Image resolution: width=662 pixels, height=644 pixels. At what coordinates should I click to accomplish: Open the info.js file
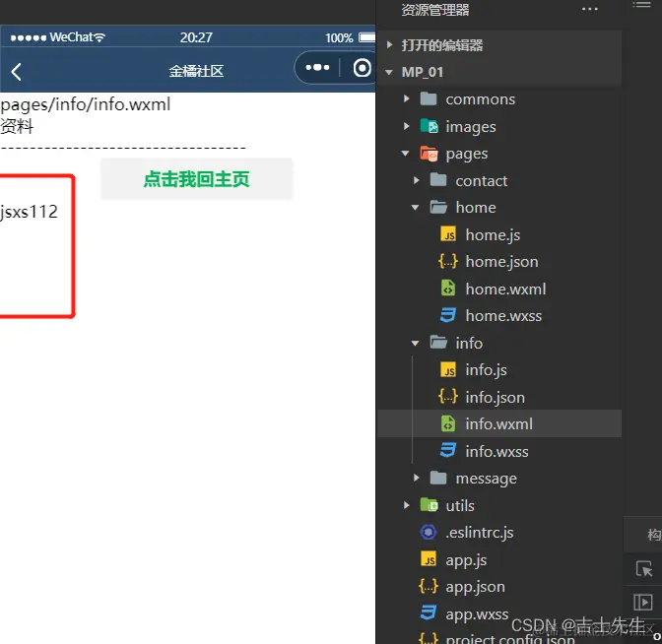(x=486, y=370)
